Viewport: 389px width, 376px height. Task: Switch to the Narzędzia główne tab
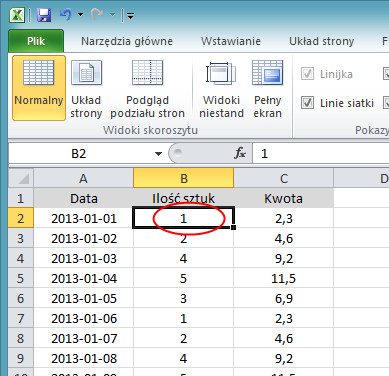[127, 41]
